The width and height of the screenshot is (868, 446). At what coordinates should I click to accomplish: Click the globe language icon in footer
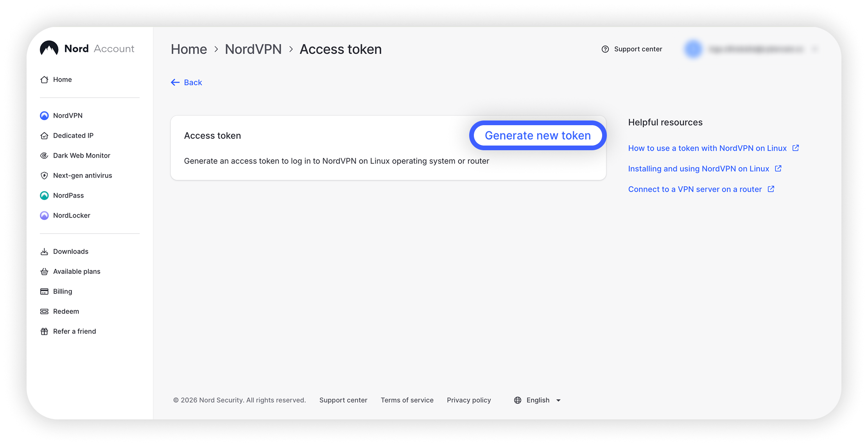517,400
